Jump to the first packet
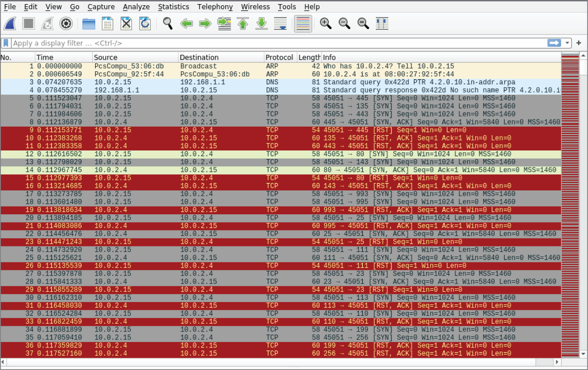Viewport: 588px width, 370px height. 243,24
